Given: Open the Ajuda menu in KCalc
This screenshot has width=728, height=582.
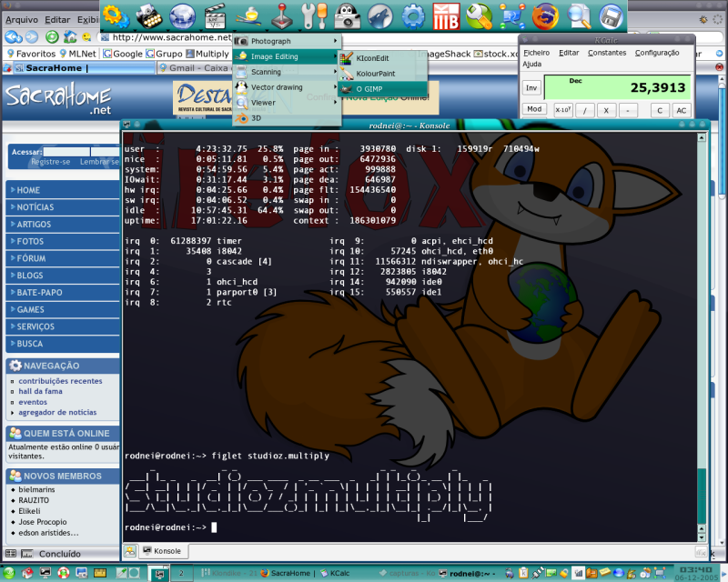Looking at the screenshot, I should 532,64.
